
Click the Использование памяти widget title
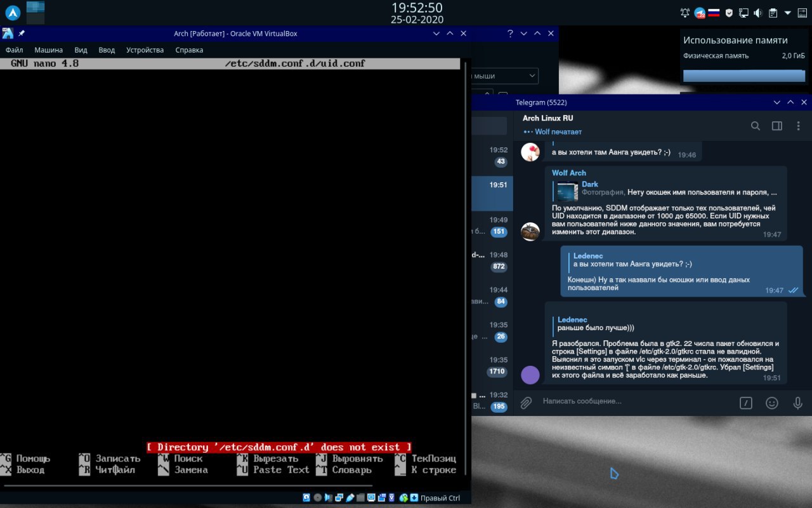[x=735, y=40]
